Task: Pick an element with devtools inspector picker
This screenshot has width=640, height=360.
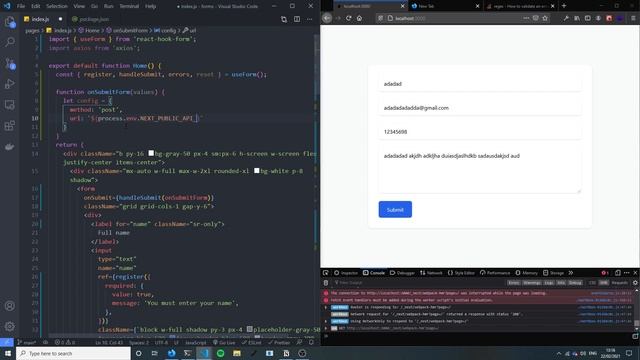Action: [x=326, y=273]
